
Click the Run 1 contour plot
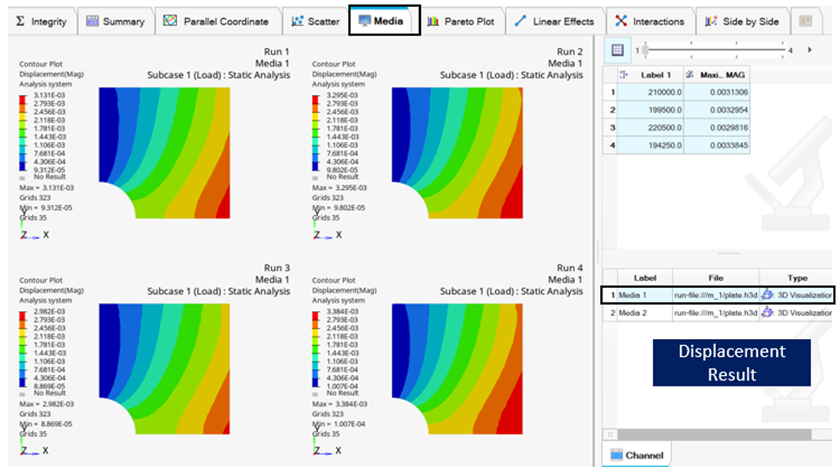tap(164, 153)
